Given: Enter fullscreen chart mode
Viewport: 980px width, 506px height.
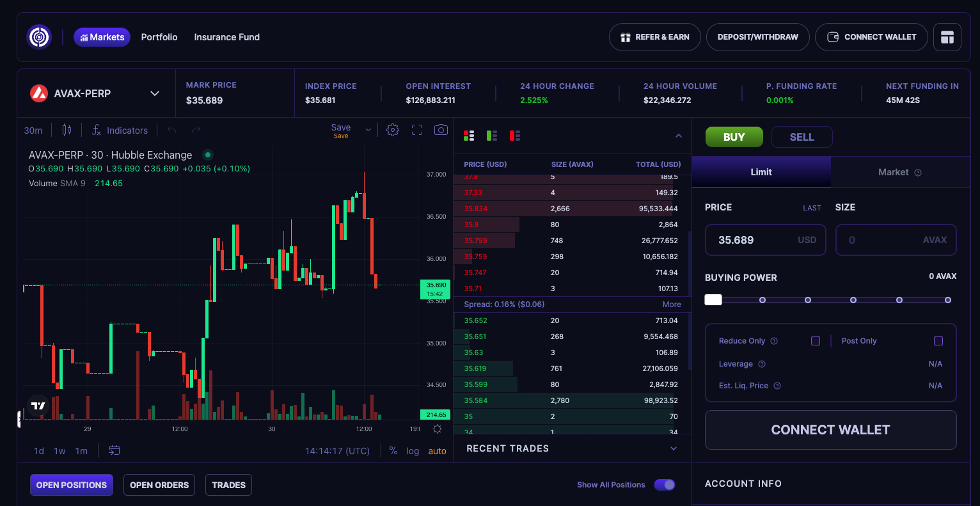Looking at the screenshot, I should point(417,130).
